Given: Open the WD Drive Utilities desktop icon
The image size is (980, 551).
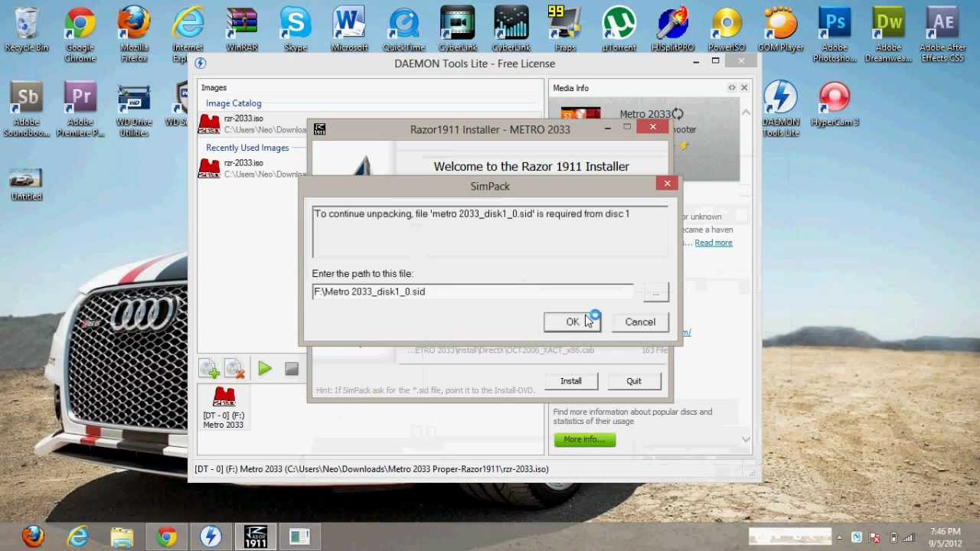Looking at the screenshot, I should [134, 109].
